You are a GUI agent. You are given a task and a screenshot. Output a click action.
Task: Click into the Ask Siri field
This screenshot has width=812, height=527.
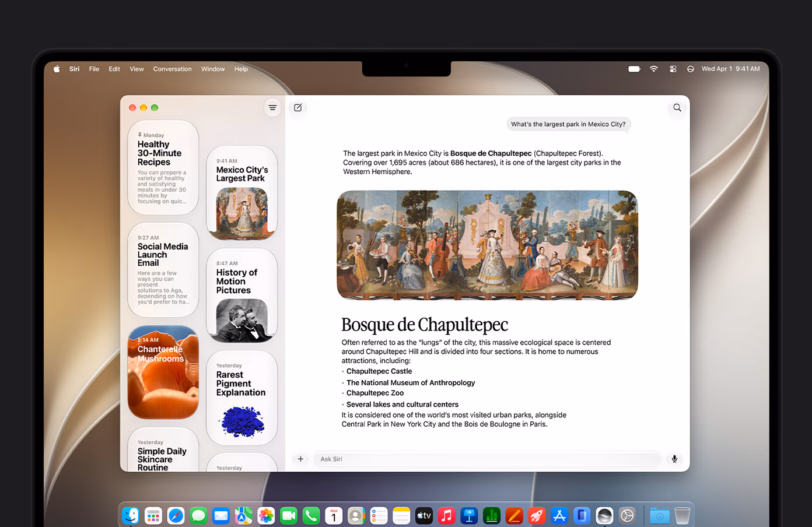(488, 459)
